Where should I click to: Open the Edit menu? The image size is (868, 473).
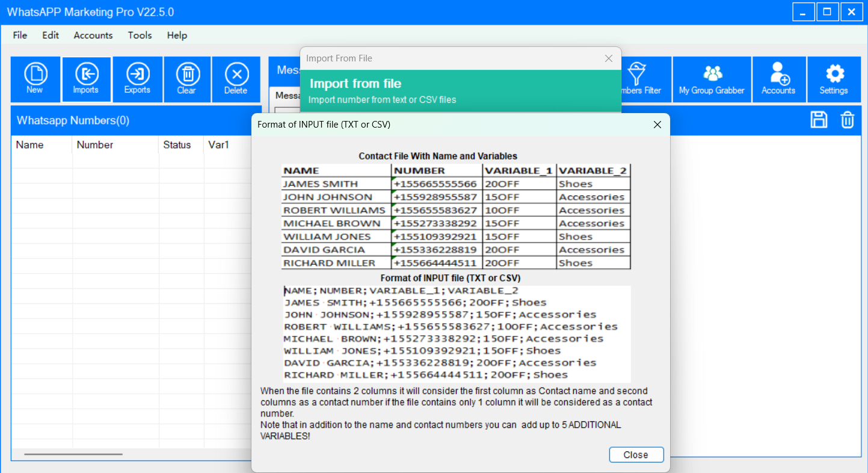tap(51, 35)
